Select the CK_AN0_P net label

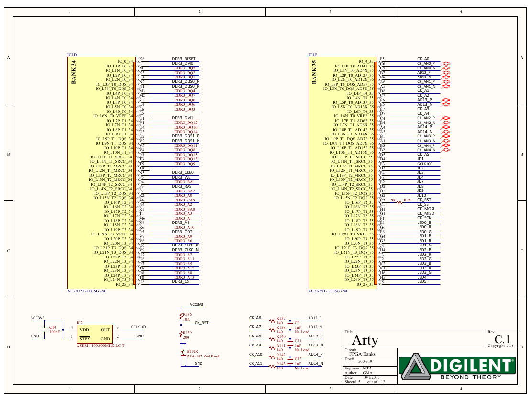[426, 64]
